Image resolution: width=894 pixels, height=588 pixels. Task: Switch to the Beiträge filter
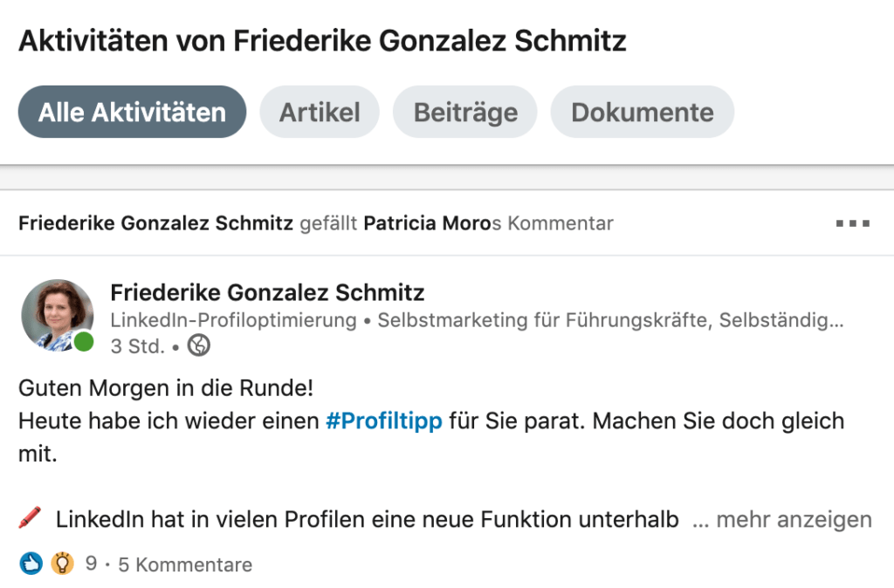pos(465,112)
